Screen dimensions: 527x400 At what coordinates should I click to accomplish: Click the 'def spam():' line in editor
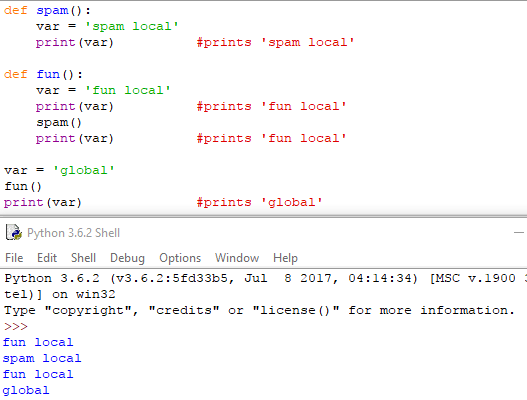tap(47, 10)
